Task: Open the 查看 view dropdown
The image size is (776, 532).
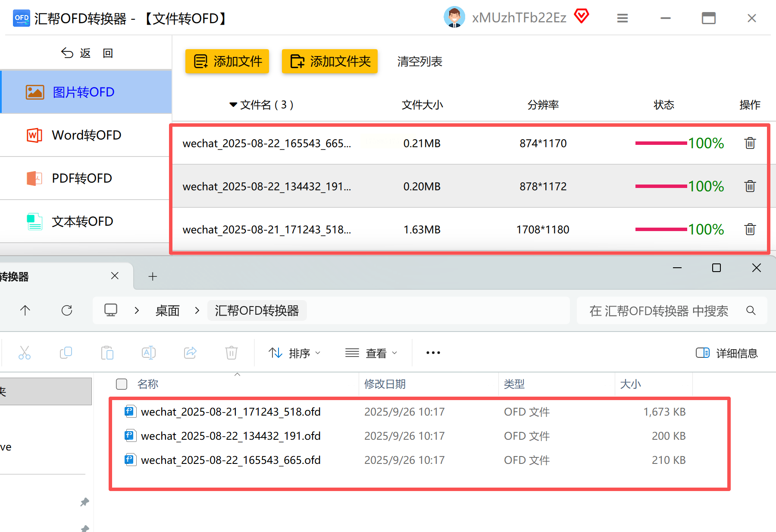Action: [371, 353]
